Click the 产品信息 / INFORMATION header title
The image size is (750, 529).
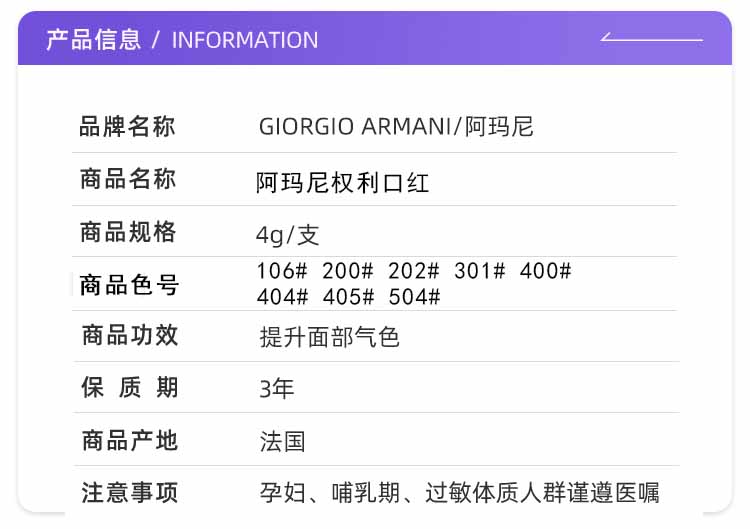[x=182, y=40]
